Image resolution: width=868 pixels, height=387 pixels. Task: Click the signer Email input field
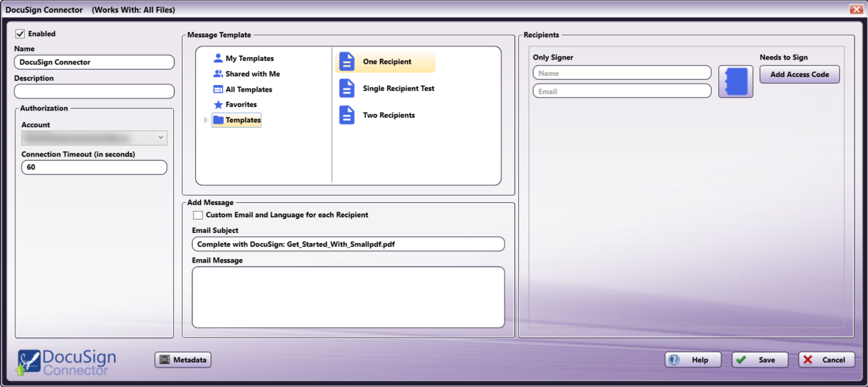(x=622, y=91)
